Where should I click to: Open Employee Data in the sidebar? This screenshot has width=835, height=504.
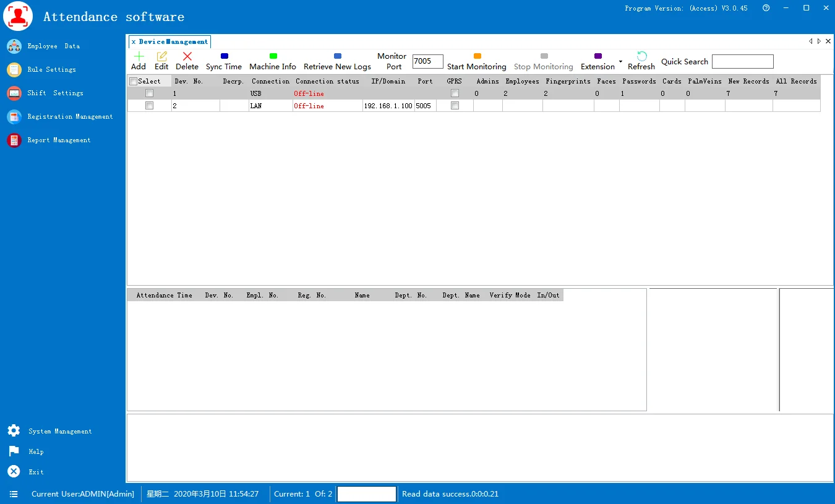tap(53, 46)
